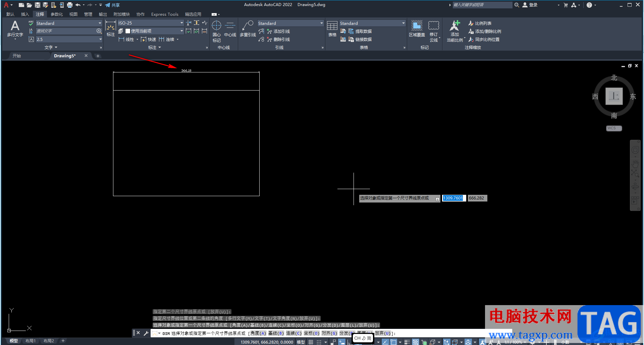Switch to the 插入 ribbon tab
This screenshot has height=345, width=644.
[25, 14]
